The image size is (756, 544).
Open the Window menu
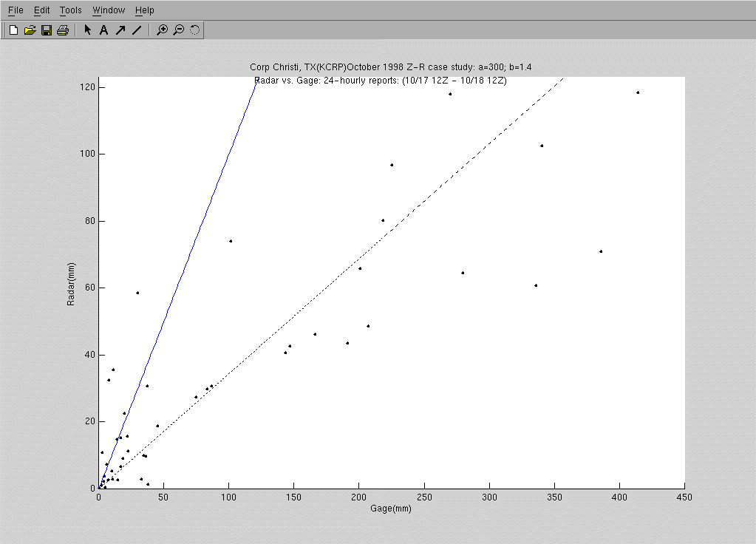[x=109, y=10]
